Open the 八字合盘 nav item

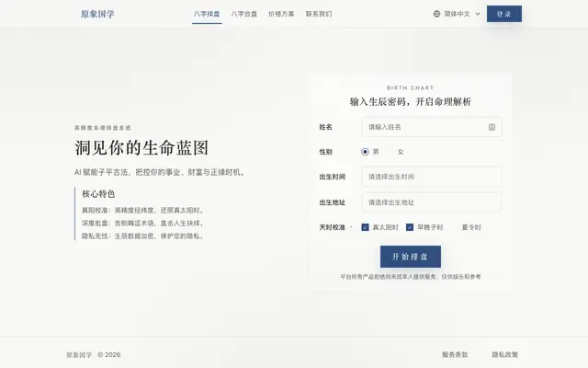pyautogui.click(x=244, y=14)
